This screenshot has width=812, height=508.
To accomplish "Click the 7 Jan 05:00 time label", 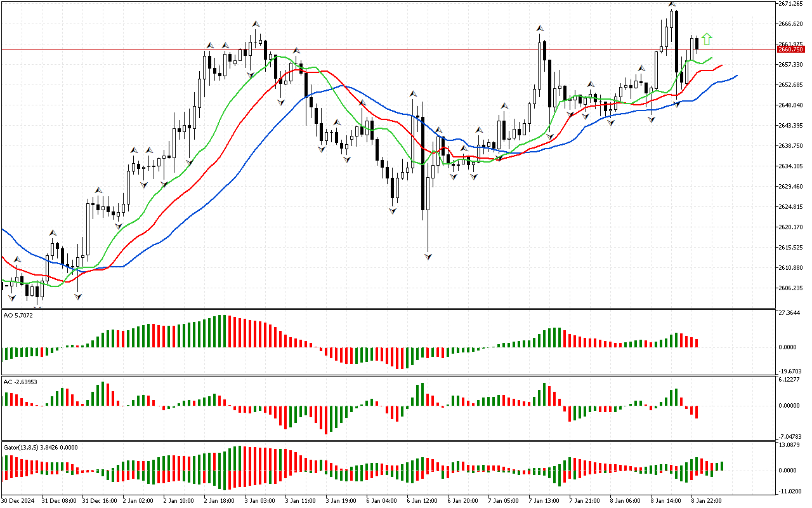I will coord(504,501).
